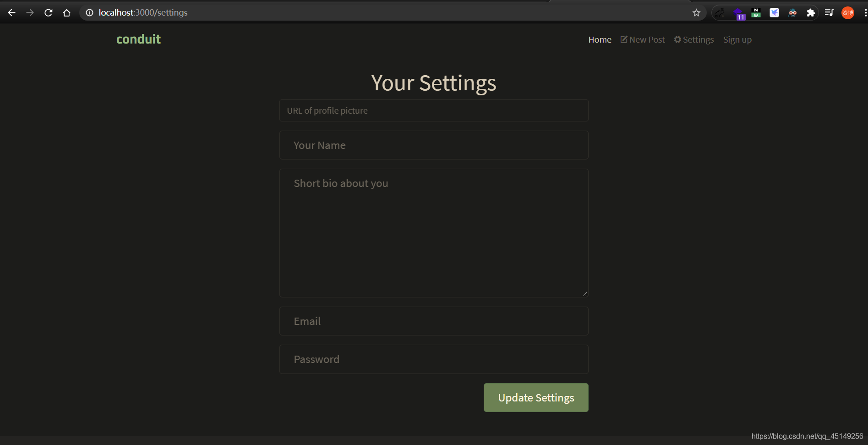Open the glasses character extension icon
The image size is (868, 445).
pos(792,13)
